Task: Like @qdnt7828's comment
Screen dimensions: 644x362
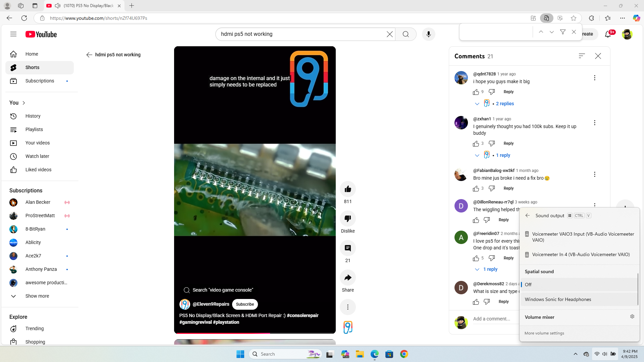Action: tap(476, 92)
